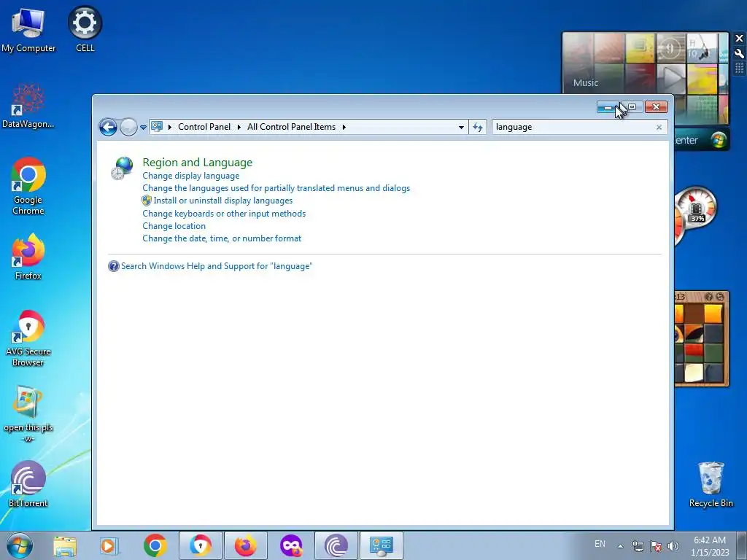Open Change keyboards or other input methods
Screen dimensions: 747x560
coord(224,214)
